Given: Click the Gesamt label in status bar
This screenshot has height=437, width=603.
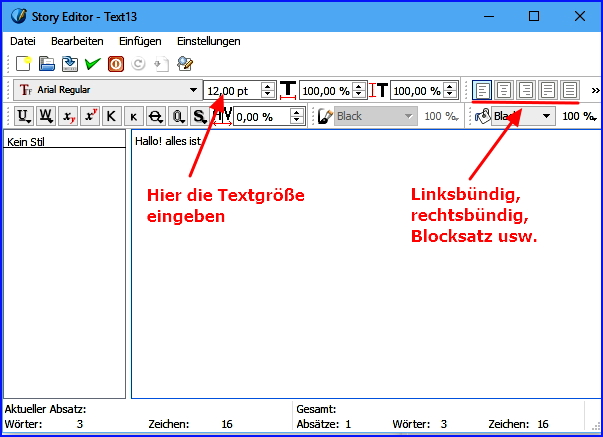Looking at the screenshot, I should (x=316, y=409).
